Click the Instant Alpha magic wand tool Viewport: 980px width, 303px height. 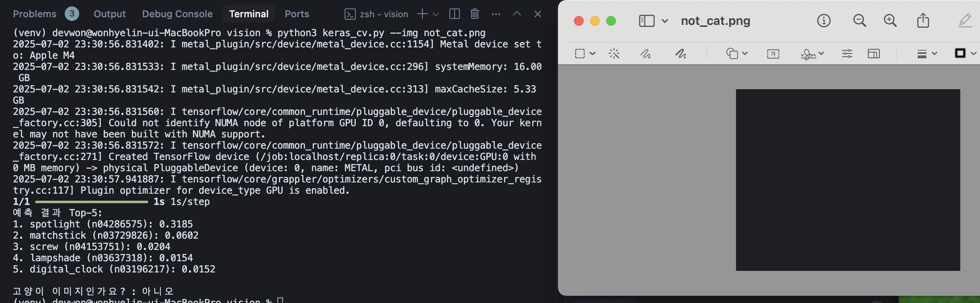point(614,53)
